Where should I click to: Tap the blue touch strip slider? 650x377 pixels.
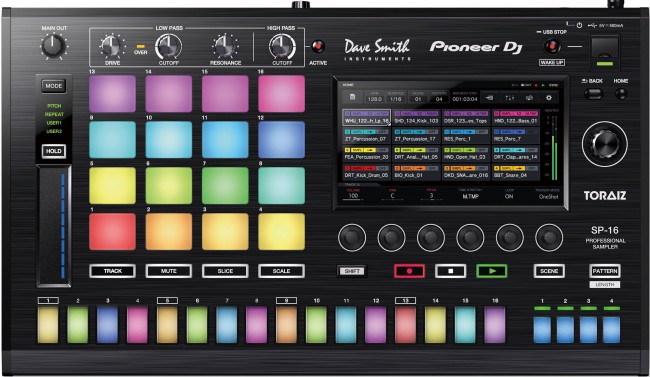[54, 226]
